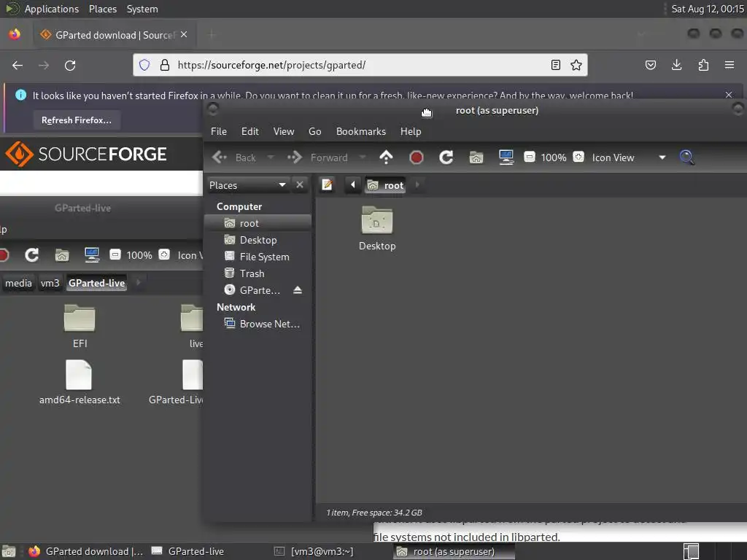Open the Save to Pocket icon

[x=650, y=65]
